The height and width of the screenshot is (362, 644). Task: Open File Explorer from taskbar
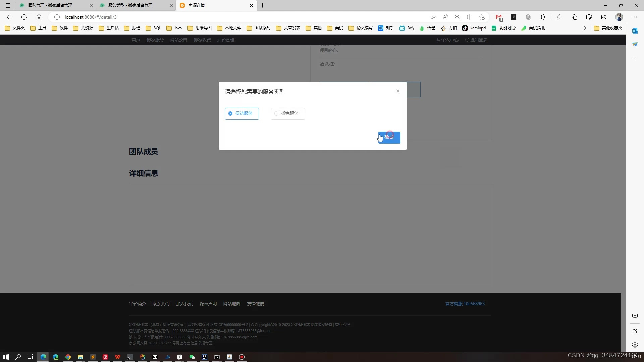tap(80, 357)
